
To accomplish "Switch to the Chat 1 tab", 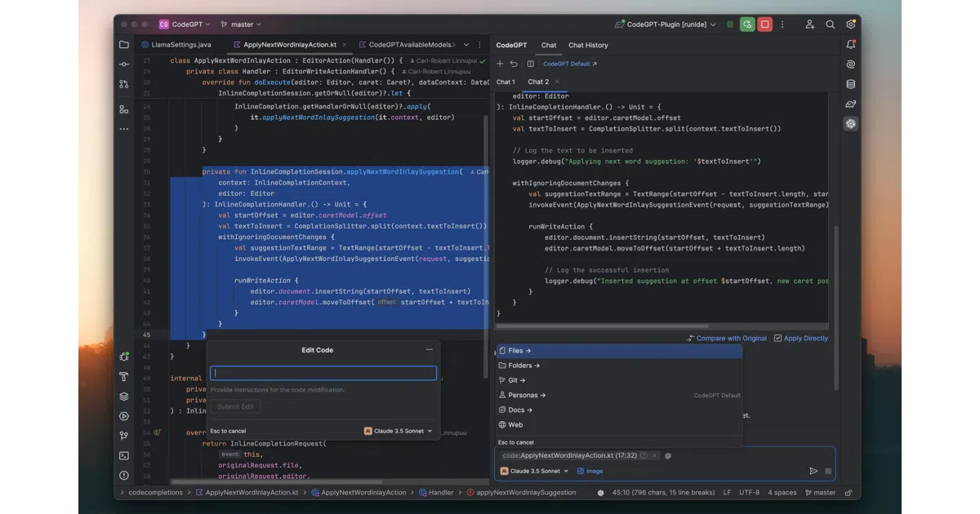I will 506,82.
